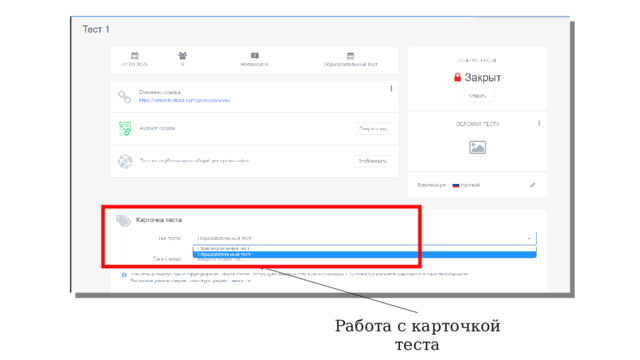Image resolution: width=640 pixels, height=360 pixels.
Task: Choose the first unhighlighted option in the type list
Action: click(x=364, y=248)
